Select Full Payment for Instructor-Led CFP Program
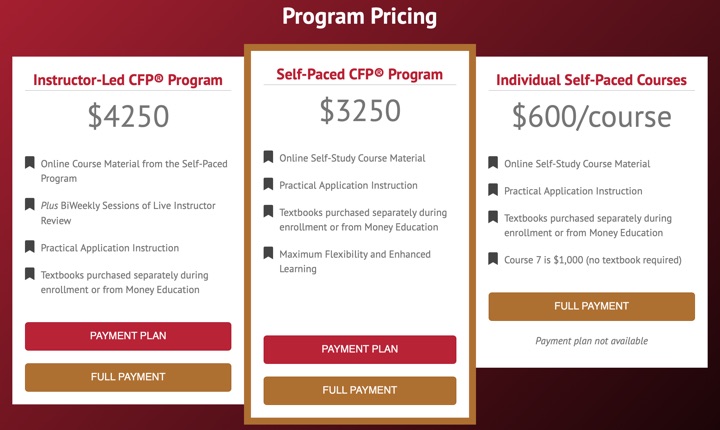The width and height of the screenshot is (720, 430). pyautogui.click(x=128, y=377)
